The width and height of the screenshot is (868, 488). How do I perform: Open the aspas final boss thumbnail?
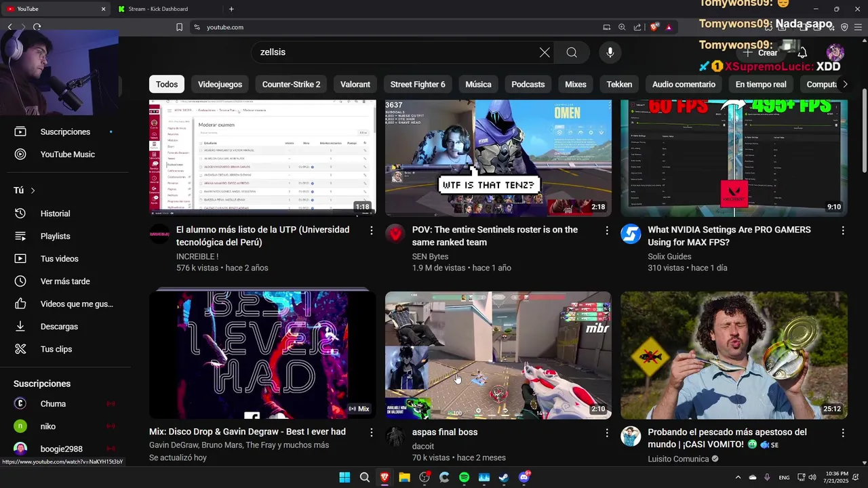click(x=498, y=355)
